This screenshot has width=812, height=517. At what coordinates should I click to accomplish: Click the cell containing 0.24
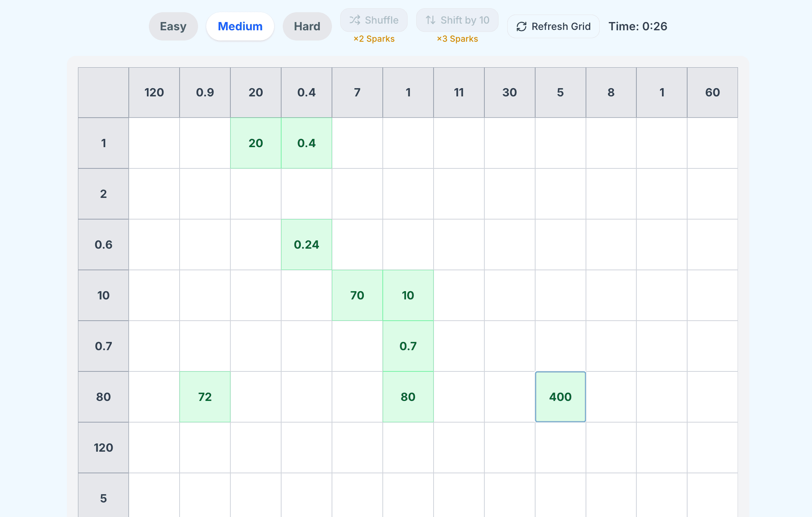click(306, 244)
